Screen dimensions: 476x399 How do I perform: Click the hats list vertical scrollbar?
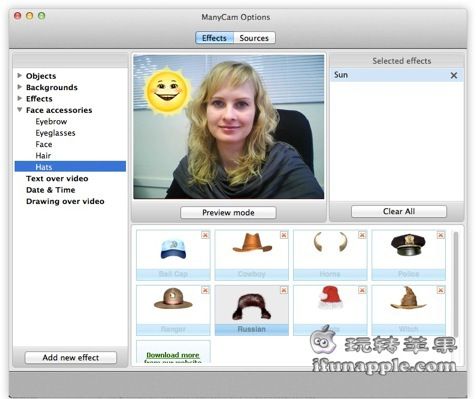tap(455, 283)
